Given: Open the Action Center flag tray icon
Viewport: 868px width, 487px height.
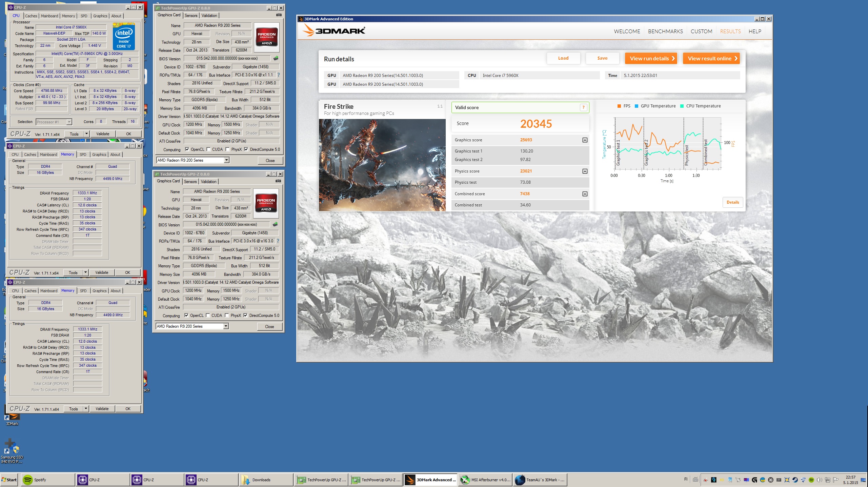Looking at the screenshot, I should pos(835,480).
